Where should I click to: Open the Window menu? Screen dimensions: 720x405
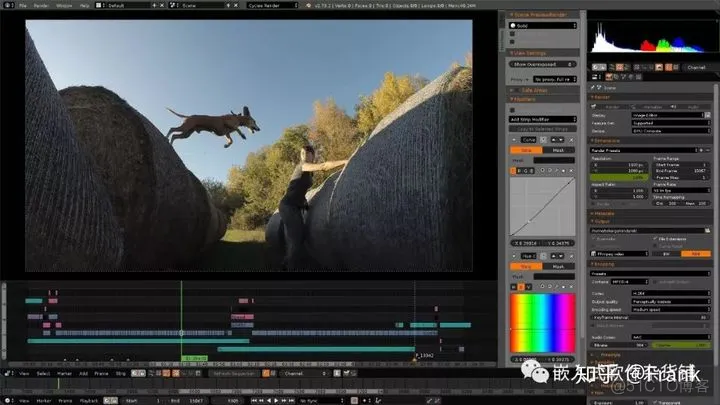(64, 6)
